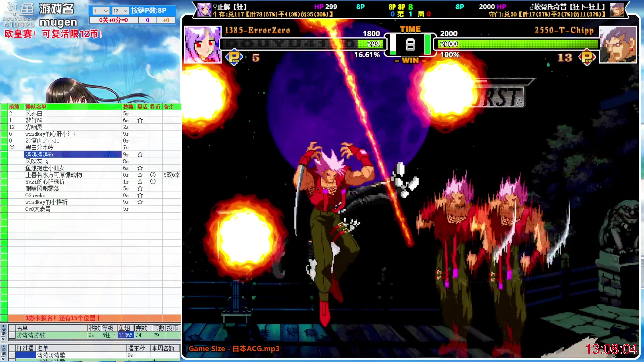Click the revive star for Yuki的心肝襟祈
The height and width of the screenshot is (362, 644).
(140, 182)
